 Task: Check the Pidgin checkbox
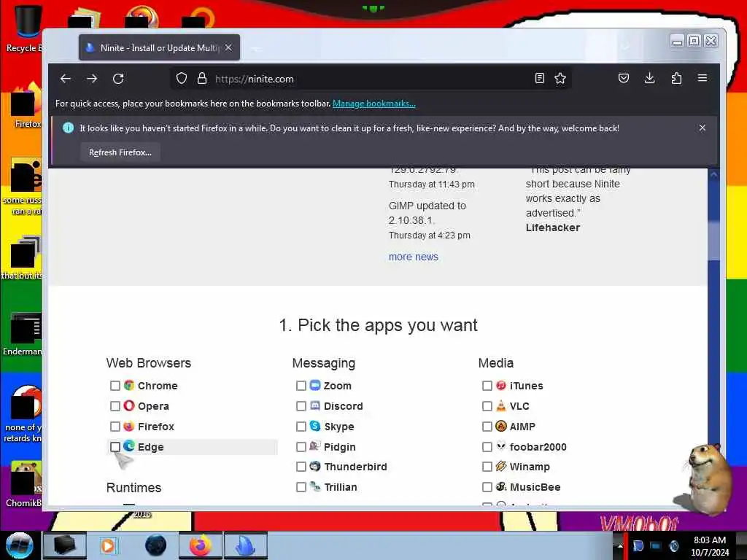(x=301, y=447)
